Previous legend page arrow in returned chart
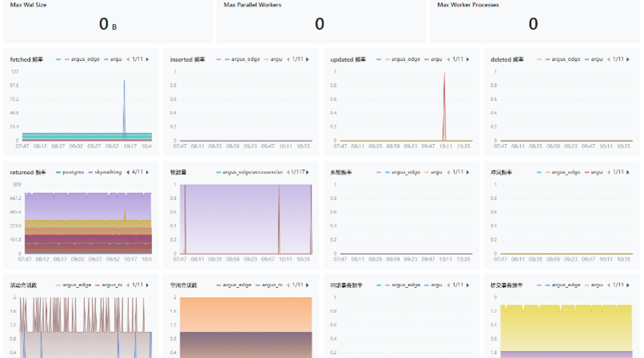644x358 pixels. click(128, 172)
